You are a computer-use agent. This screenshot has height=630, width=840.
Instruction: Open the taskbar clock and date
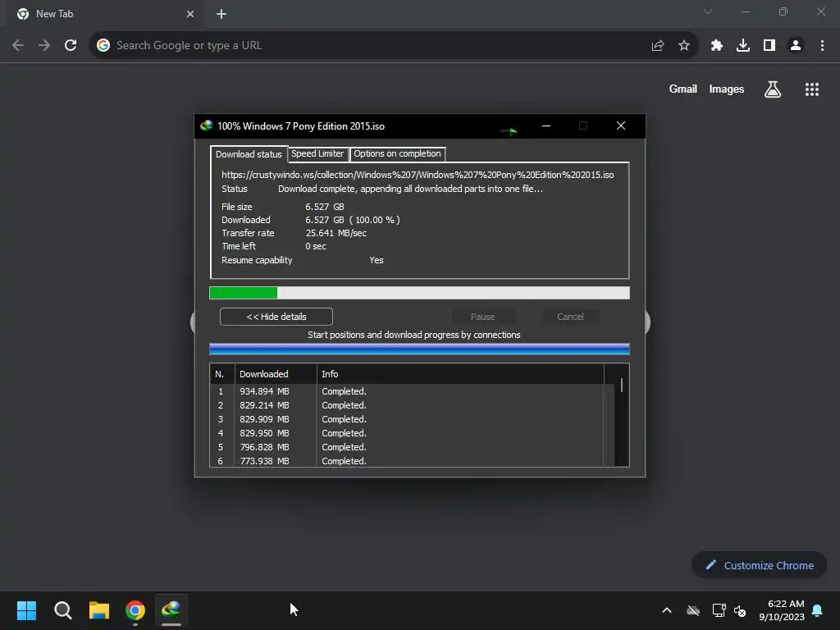click(782, 610)
